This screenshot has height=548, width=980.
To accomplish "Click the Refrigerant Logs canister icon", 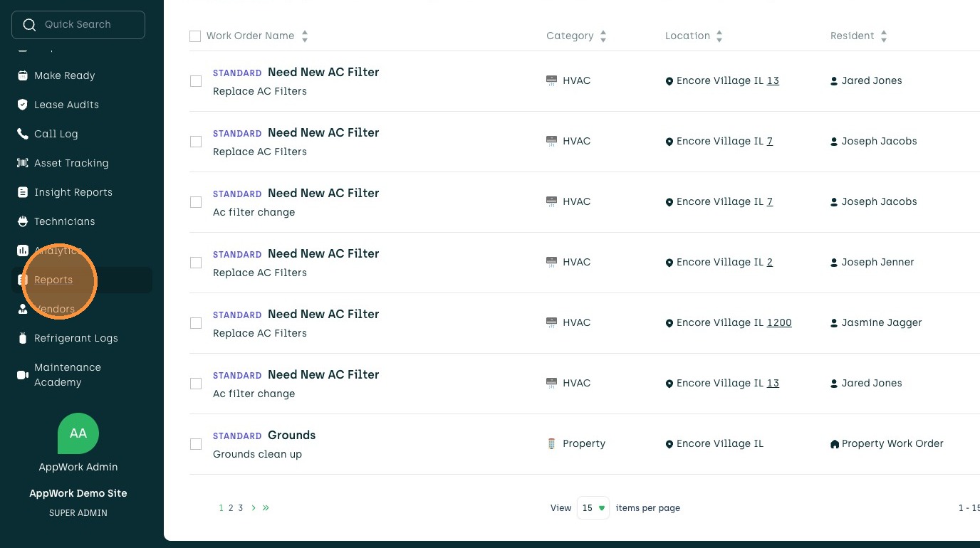I will coord(23,338).
